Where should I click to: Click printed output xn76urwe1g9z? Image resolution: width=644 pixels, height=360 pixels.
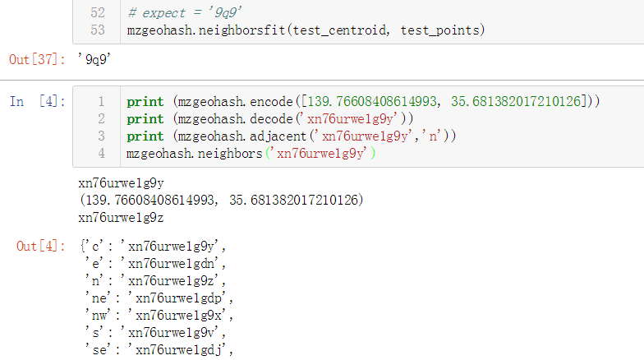[x=121, y=217]
